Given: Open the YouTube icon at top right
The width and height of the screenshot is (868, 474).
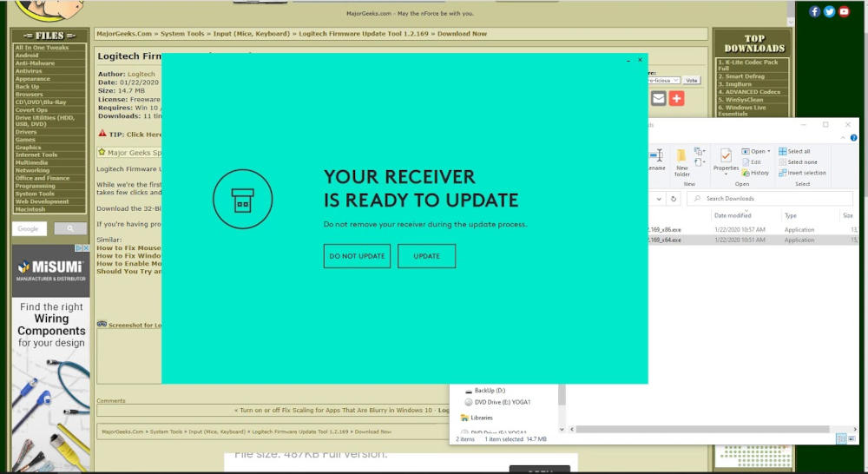Looking at the screenshot, I should tap(844, 11).
